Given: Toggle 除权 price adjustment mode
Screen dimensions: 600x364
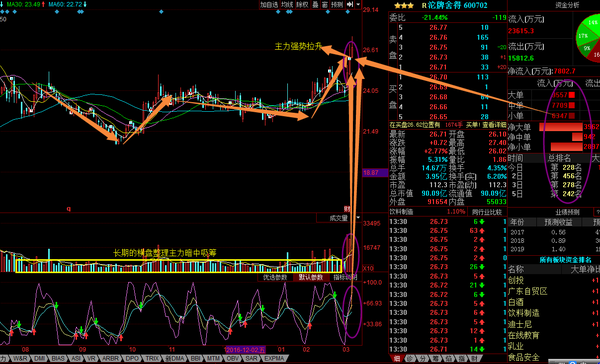Looking at the screenshot, I should pos(302,5).
